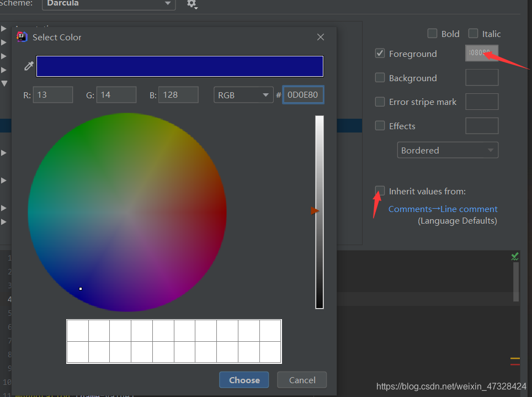532x397 pixels.
Task: Enable the Bold checkbox
Action: point(432,33)
